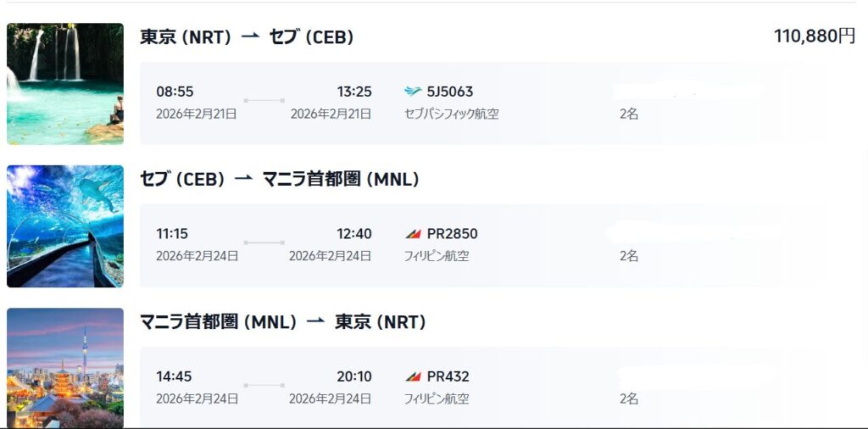868x429 pixels.
Task: Open the waterfall thumbnail for the Cebu flight
Action: point(65,83)
